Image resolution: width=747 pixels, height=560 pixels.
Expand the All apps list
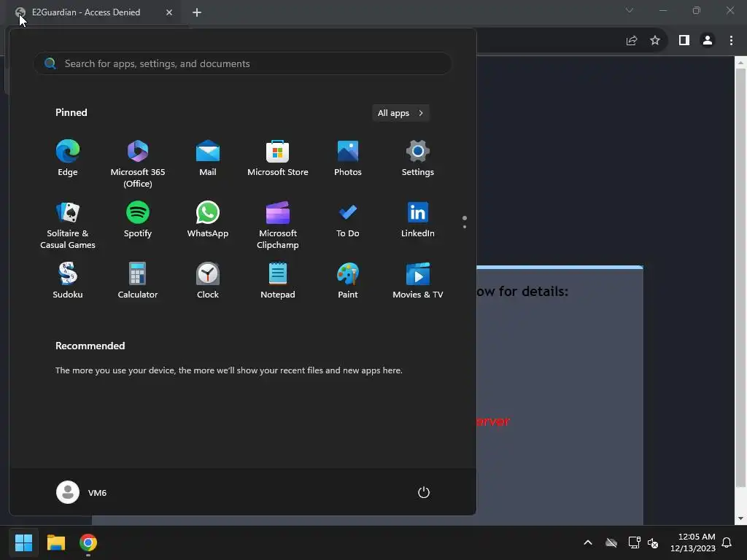tap(400, 113)
